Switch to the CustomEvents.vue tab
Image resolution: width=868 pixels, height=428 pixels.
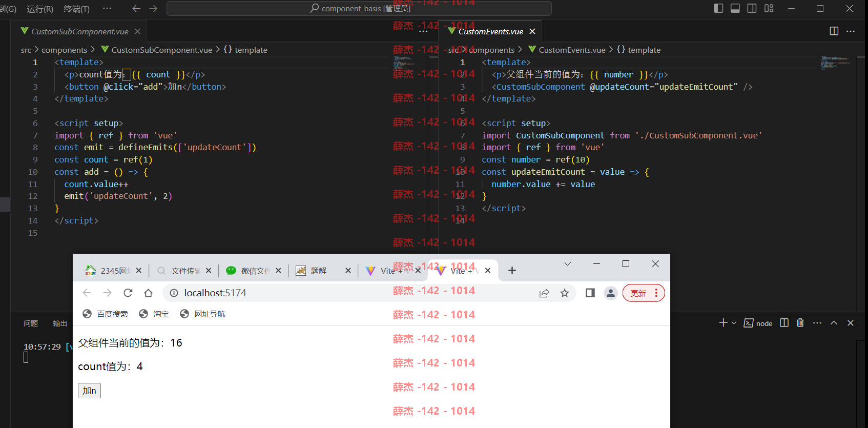click(490, 31)
